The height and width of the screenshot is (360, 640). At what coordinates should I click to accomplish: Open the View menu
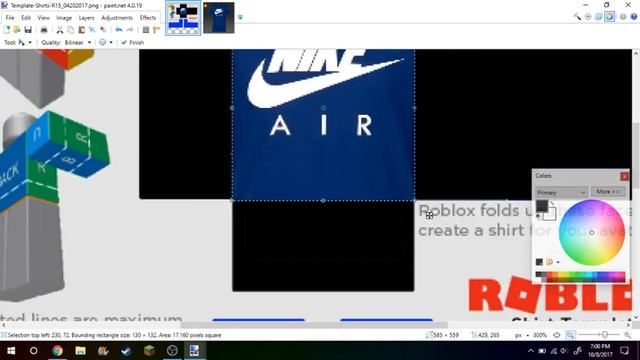[43, 18]
